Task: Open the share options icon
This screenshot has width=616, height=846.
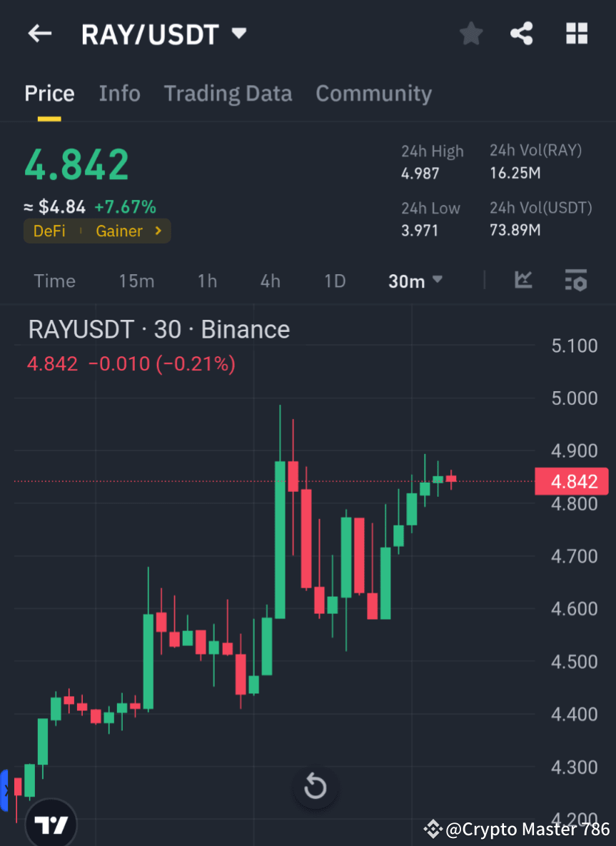Action: pyautogui.click(x=522, y=33)
